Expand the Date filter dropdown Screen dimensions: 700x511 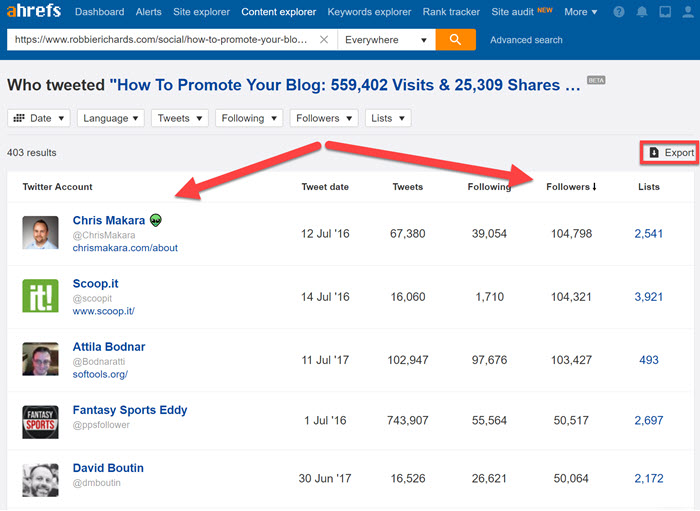click(39, 118)
